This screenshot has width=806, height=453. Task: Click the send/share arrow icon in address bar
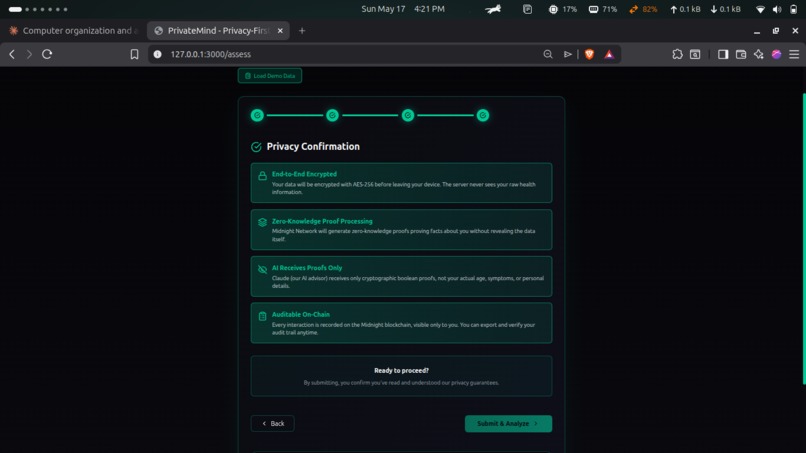[567, 54]
